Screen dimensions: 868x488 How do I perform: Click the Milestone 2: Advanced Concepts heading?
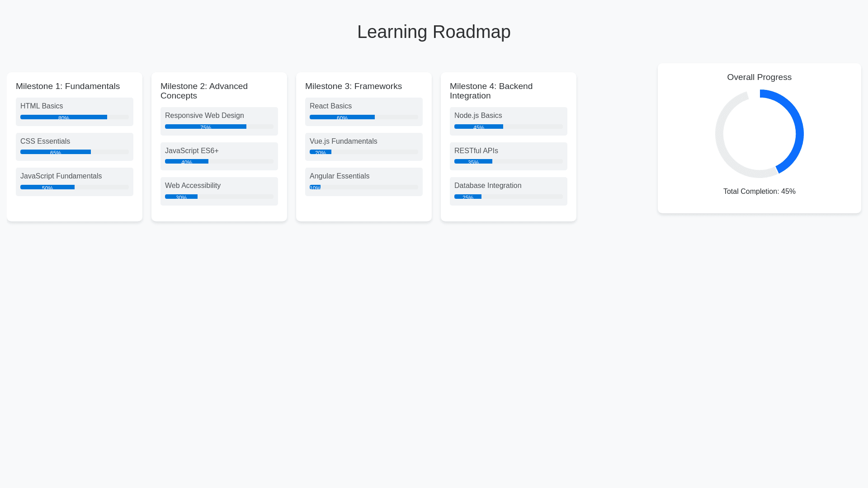[204, 91]
